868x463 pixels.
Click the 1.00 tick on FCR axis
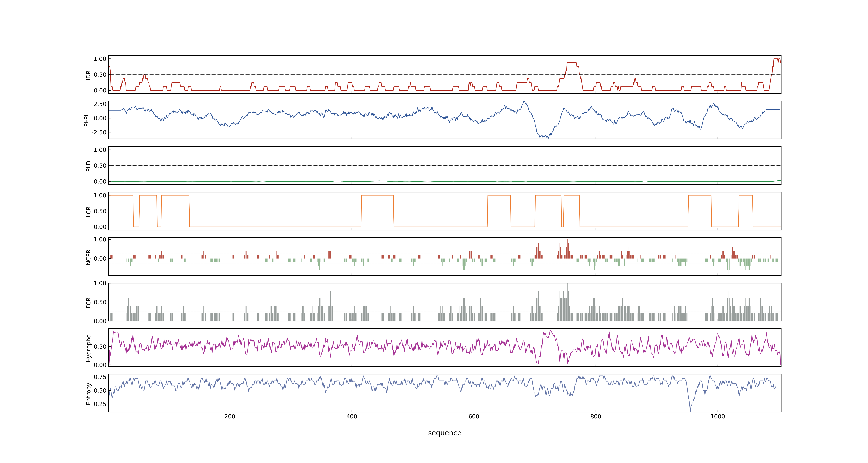(x=100, y=283)
